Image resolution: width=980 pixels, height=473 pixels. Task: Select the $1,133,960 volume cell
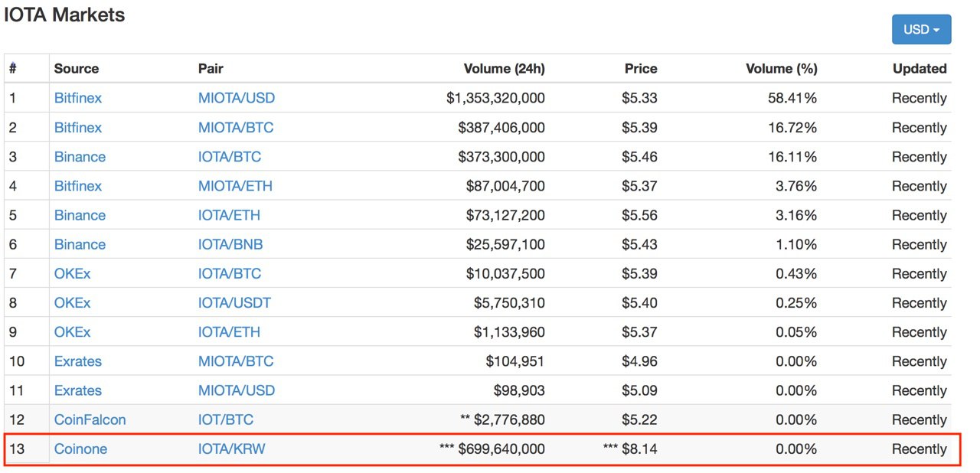509,331
